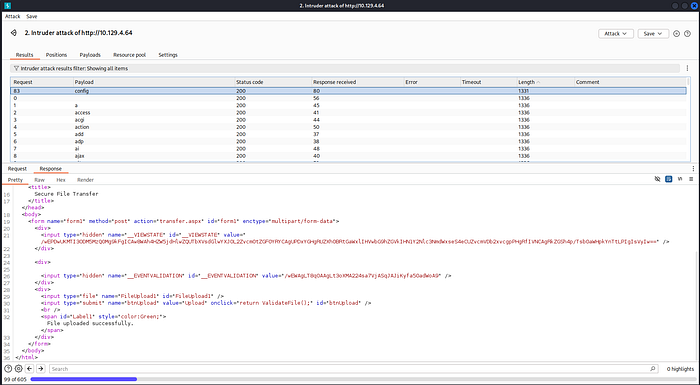Open the search settings gear icon

(x=18, y=368)
